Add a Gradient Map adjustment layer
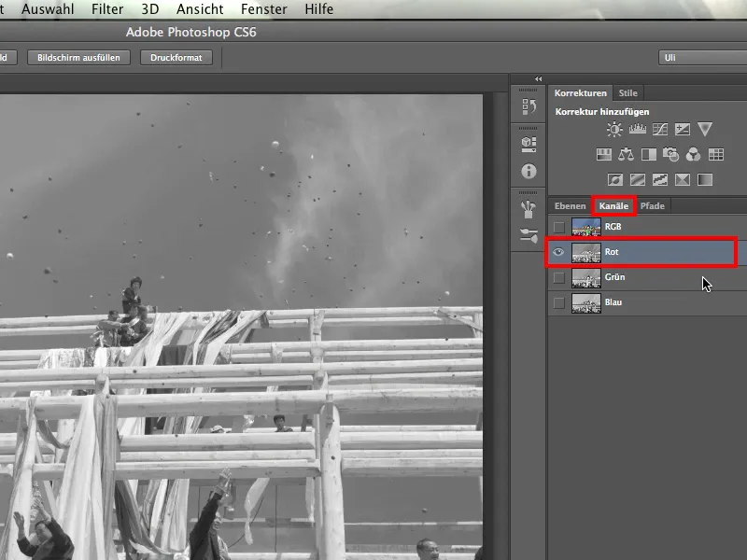 click(705, 179)
